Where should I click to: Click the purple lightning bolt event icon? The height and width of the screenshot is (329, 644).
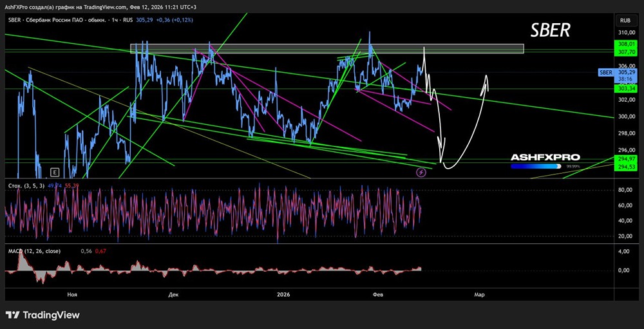coord(421,173)
